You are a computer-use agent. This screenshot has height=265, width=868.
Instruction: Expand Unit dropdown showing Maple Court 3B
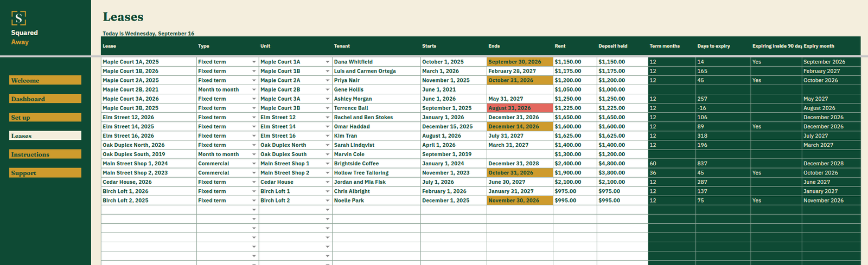pyautogui.click(x=328, y=108)
